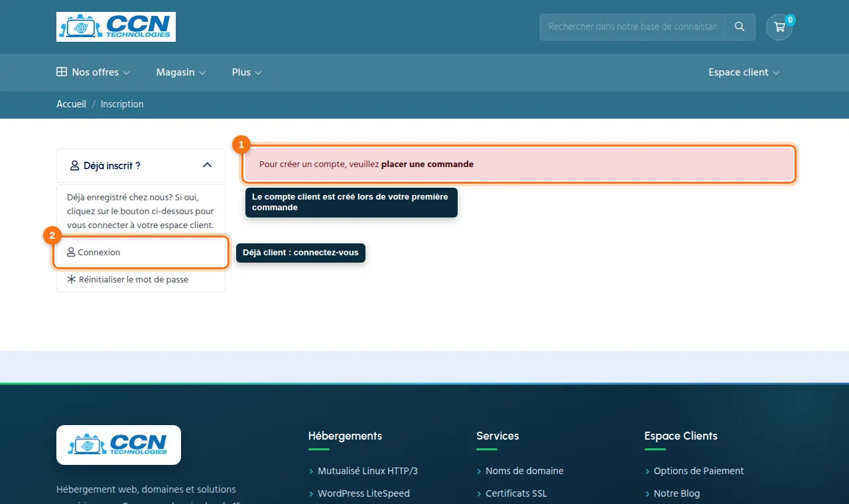Viewport: 849px width, 504px height.
Task: Go to Options de Paiement
Action: pyautogui.click(x=698, y=471)
